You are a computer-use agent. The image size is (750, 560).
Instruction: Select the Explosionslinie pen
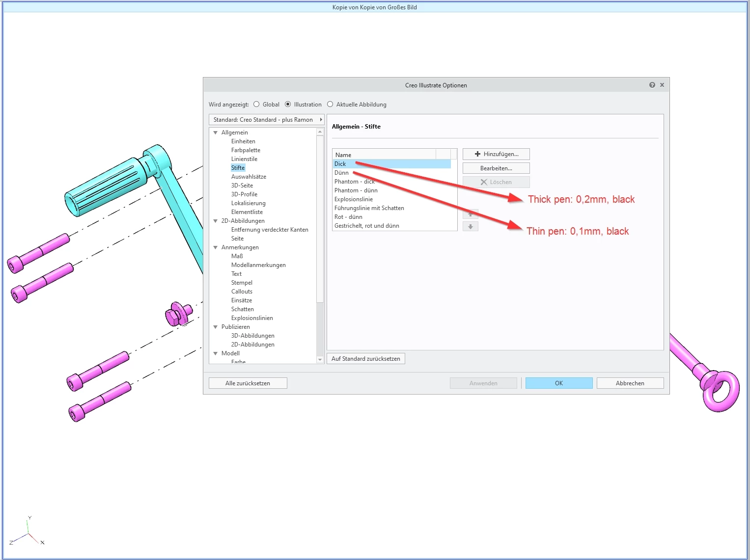(391, 199)
